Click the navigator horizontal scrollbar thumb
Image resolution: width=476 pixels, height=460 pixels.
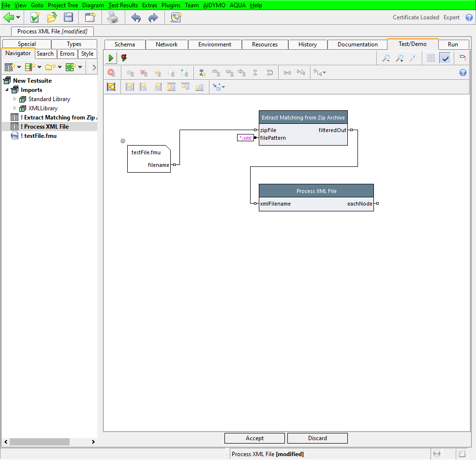click(39, 442)
